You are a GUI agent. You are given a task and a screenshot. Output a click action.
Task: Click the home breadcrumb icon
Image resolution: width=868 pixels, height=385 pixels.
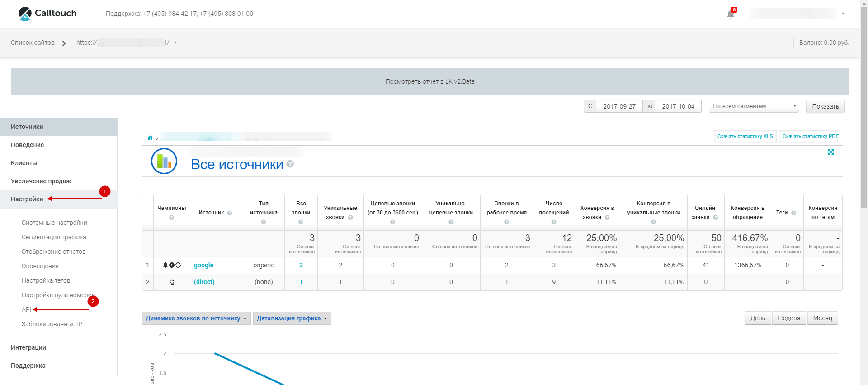150,138
